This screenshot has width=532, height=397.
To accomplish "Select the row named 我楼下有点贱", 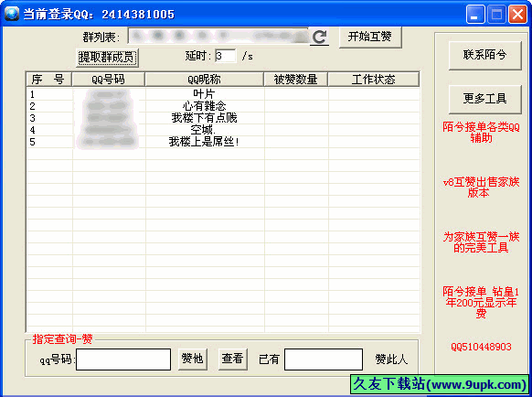I will tap(223, 118).
